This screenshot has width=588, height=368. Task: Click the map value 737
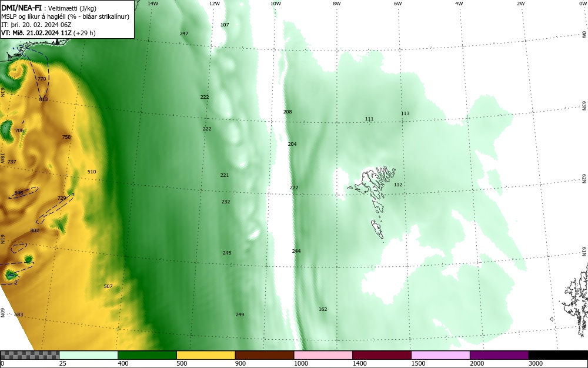pos(12,162)
